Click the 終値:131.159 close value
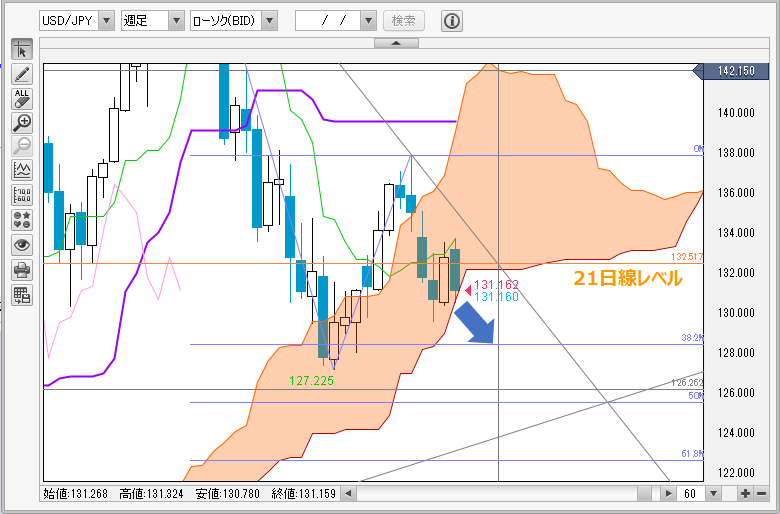Screen dimensions: 780x514 pos(303,494)
